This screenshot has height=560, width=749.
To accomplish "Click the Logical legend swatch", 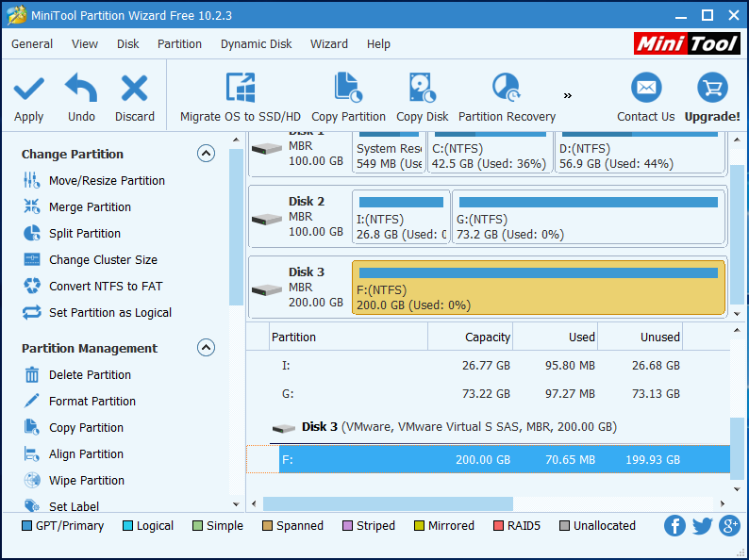I will click(127, 526).
